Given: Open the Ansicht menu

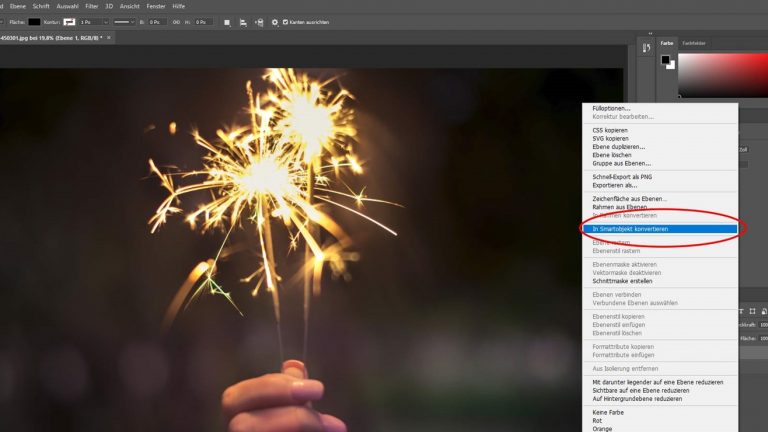Looking at the screenshot, I should coord(130,6).
